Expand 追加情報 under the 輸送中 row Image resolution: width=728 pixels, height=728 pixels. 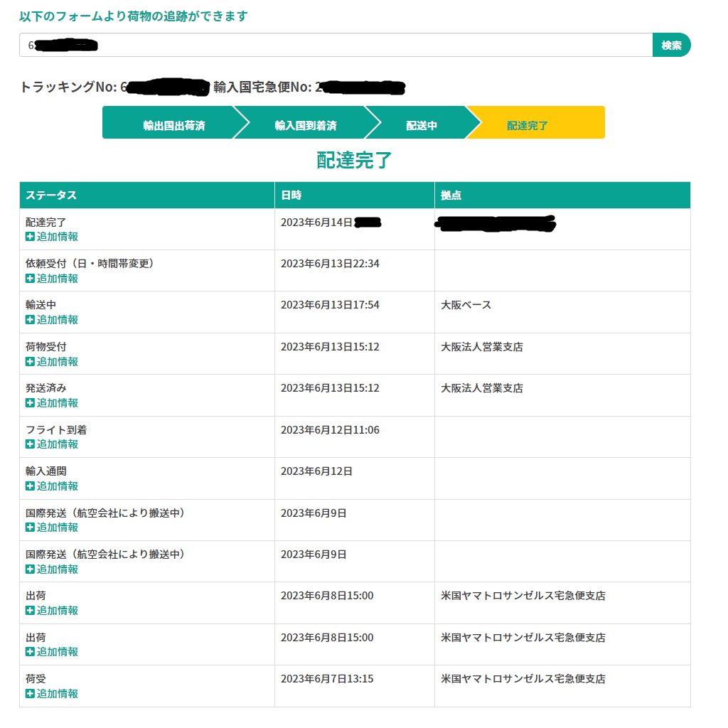[51, 320]
